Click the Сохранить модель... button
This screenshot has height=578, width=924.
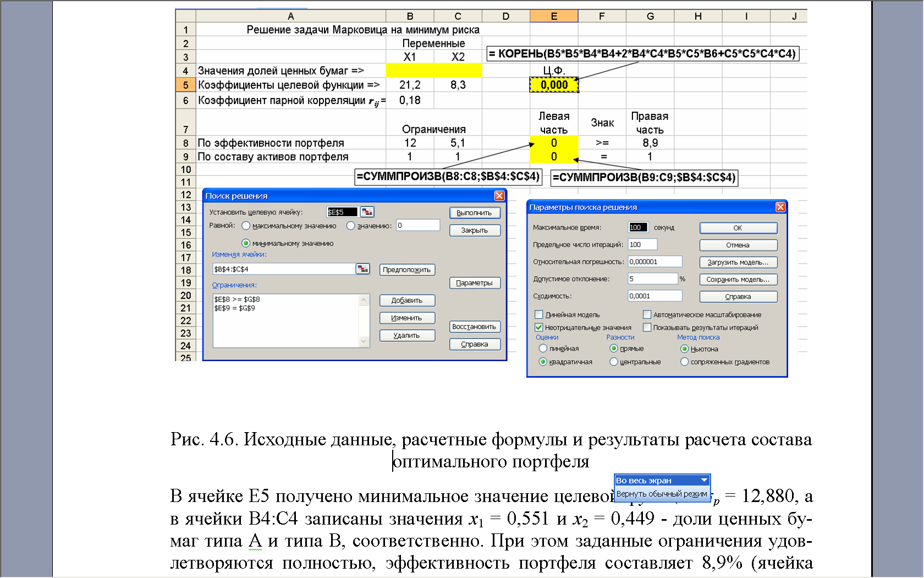point(738,279)
